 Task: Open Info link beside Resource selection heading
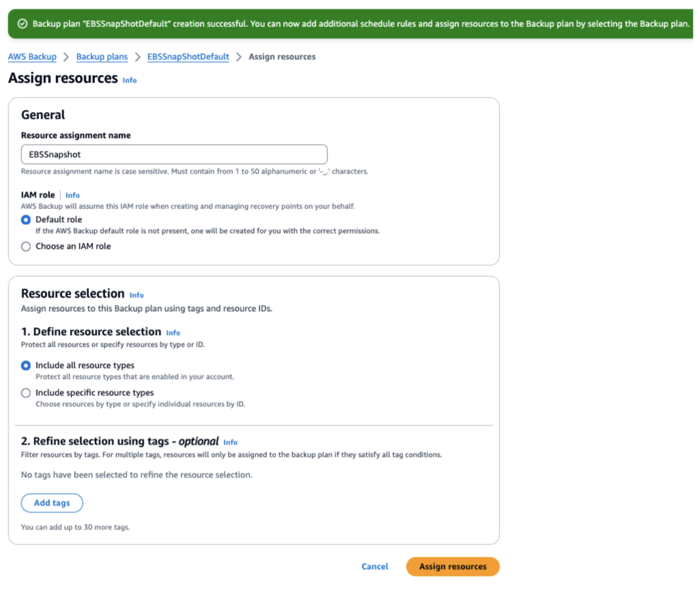pos(137,295)
